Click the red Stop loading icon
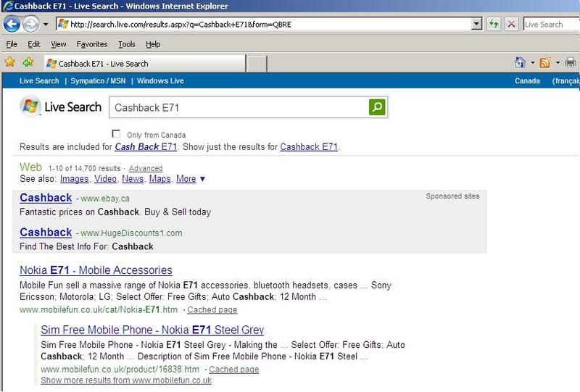 [x=511, y=25]
